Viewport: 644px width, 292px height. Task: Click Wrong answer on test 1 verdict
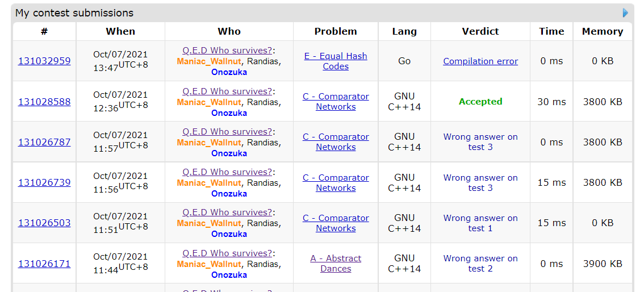(480, 223)
